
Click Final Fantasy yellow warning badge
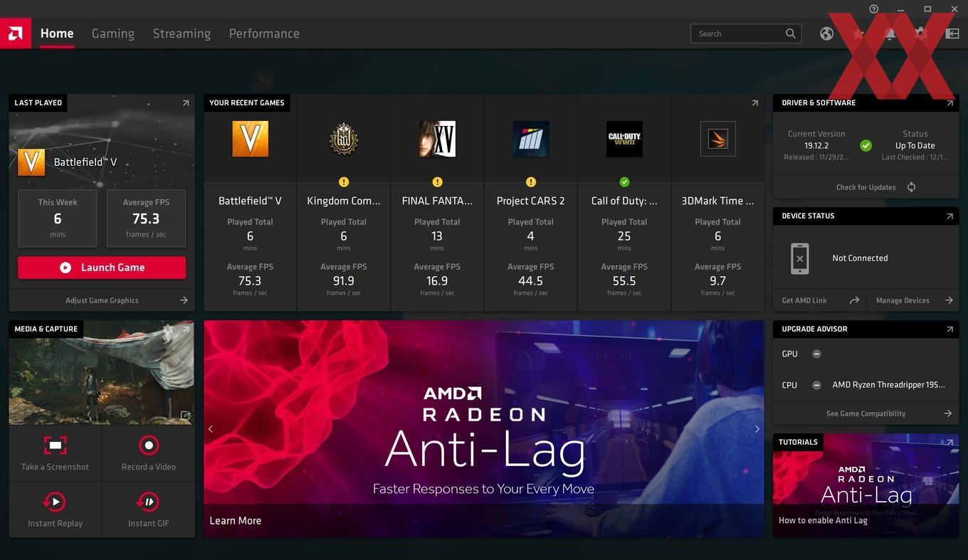(437, 182)
